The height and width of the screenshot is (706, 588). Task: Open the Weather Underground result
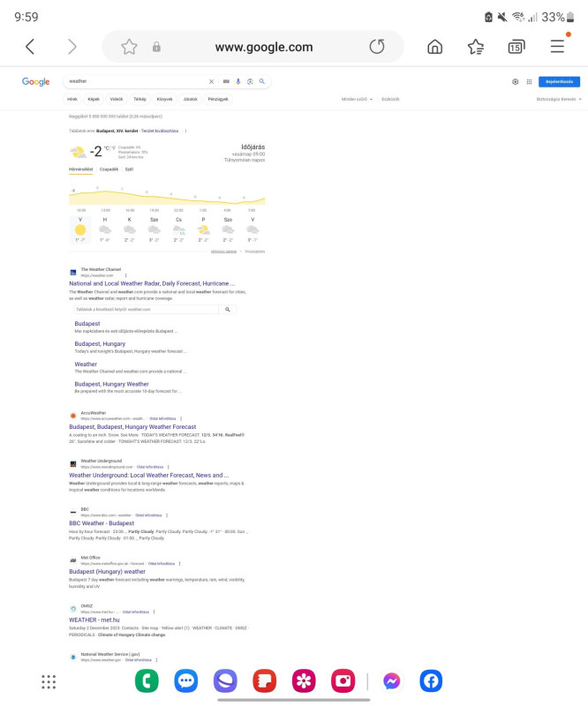click(x=148, y=475)
